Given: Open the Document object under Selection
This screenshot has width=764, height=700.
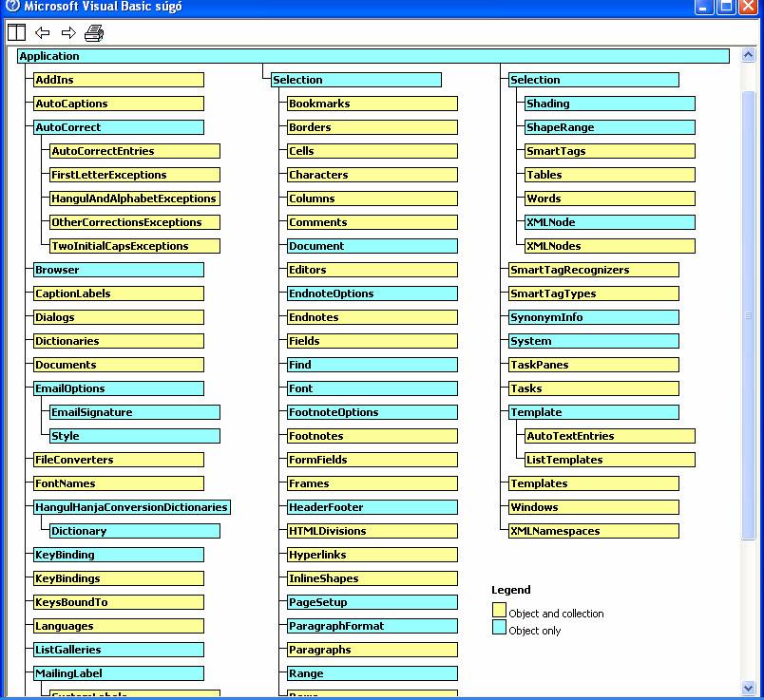Looking at the screenshot, I should click(372, 246).
